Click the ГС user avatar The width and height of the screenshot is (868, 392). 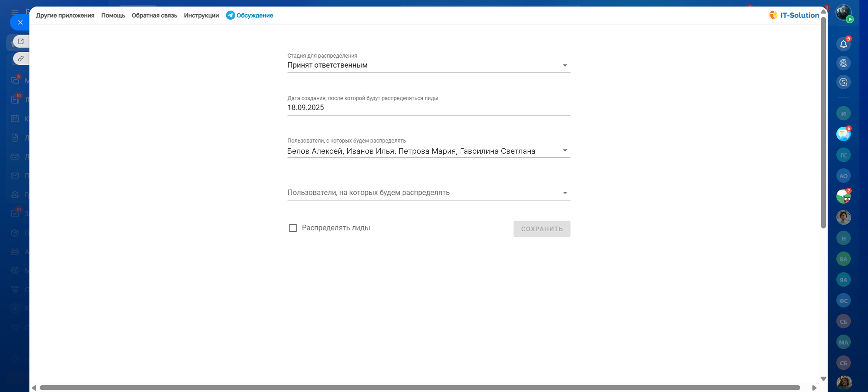(x=843, y=155)
